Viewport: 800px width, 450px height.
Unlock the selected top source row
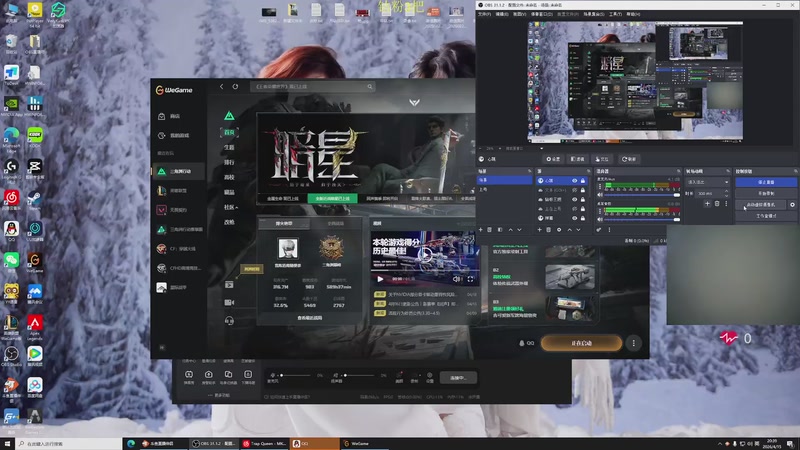point(583,181)
